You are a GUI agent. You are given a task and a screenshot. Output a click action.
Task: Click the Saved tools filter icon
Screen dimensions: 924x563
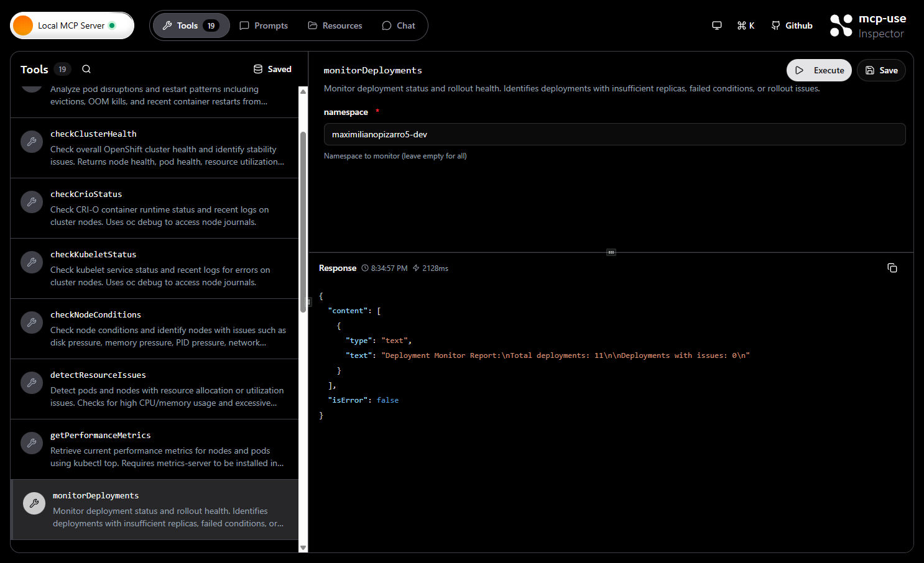pyautogui.click(x=257, y=68)
